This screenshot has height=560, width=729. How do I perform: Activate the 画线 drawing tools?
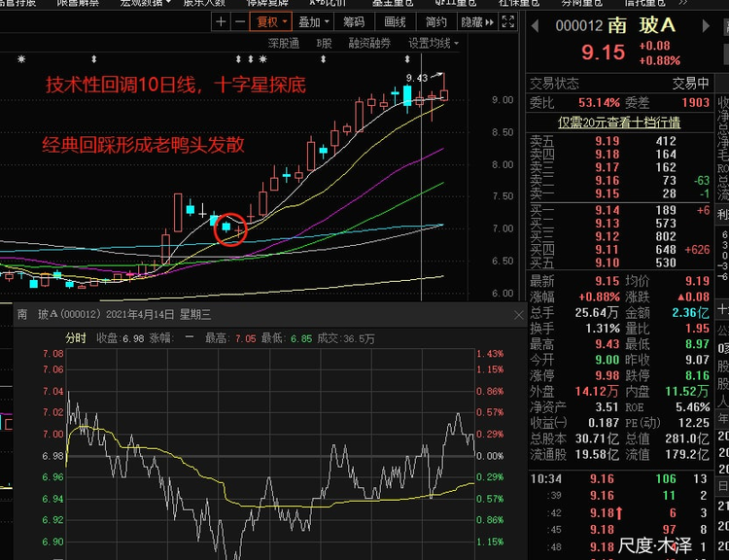[396, 21]
